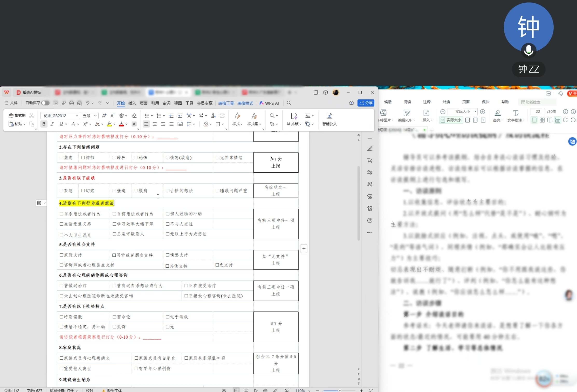This screenshot has height=392, width=577.
Task: Click zoom out minus icon in PDF window
Action: click(x=443, y=111)
